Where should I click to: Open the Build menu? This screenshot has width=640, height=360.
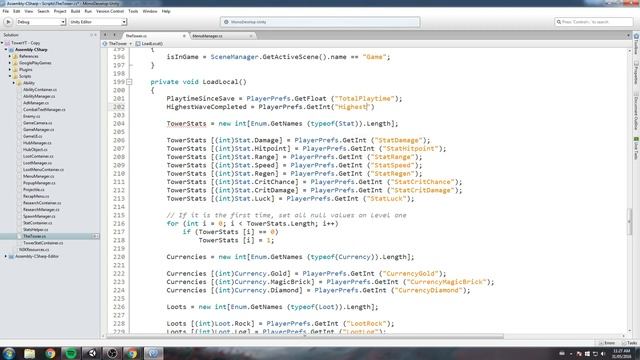click(76, 11)
